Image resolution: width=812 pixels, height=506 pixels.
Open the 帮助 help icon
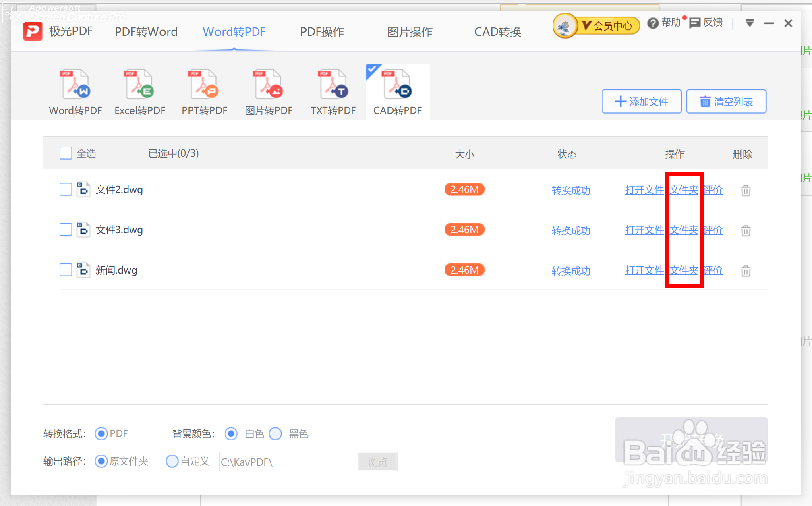652,23
